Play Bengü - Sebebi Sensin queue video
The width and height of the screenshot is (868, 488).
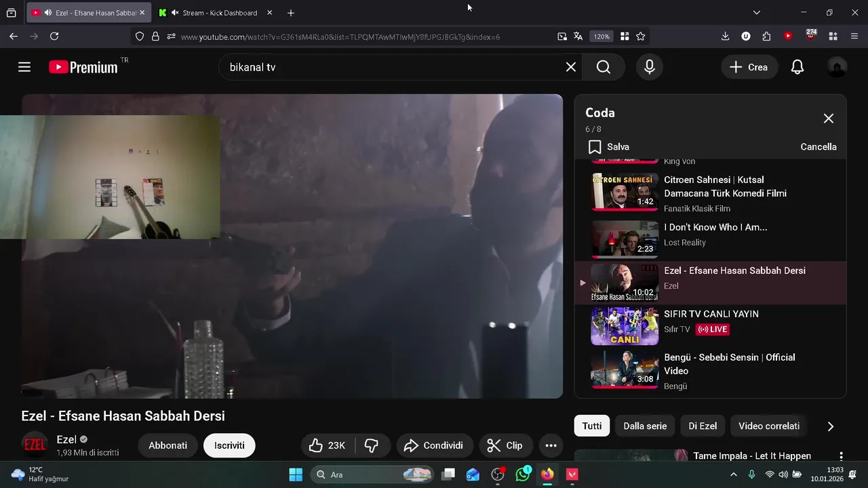pos(711,371)
